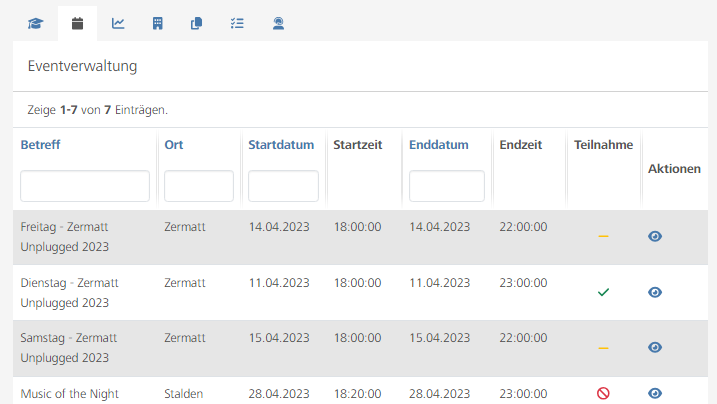Open the checklist tasks icon tab
The width and height of the screenshot is (717, 404).
[237, 23]
